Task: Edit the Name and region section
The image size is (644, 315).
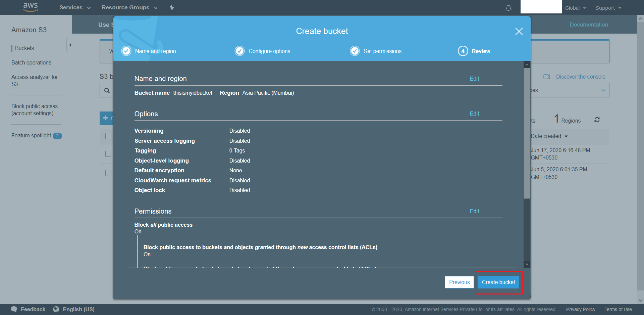Action: click(x=474, y=79)
